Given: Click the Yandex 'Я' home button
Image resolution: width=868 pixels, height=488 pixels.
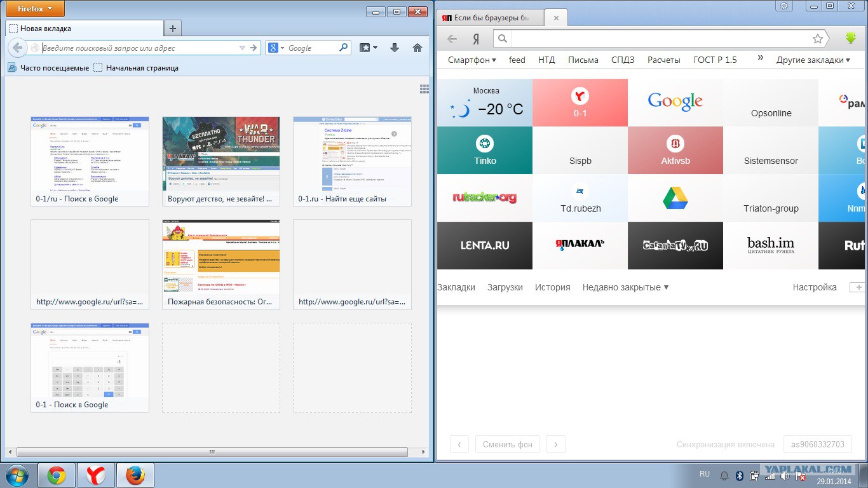Looking at the screenshot, I should pyautogui.click(x=476, y=39).
